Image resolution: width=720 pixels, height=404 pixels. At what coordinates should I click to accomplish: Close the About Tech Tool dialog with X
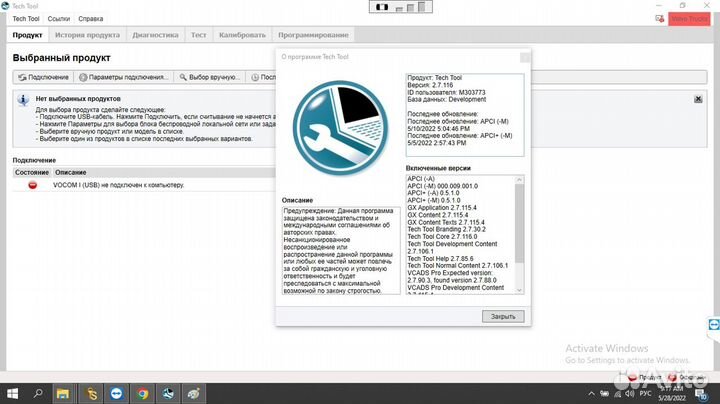pyautogui.click(x=524, y=57)
